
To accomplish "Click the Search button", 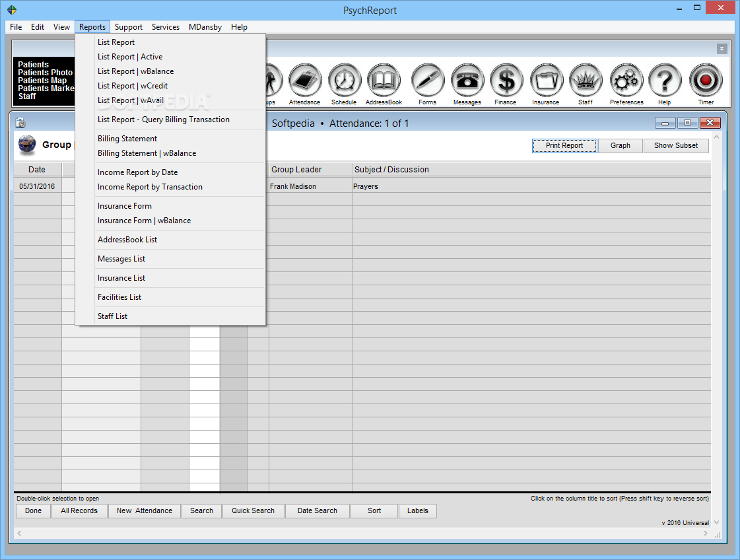I will click(x=201, y=511).
